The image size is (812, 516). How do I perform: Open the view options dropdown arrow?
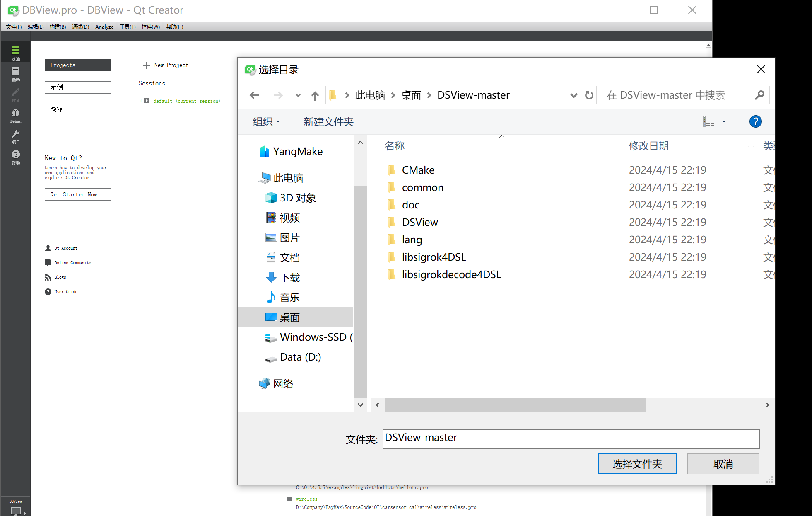point(724,121)
